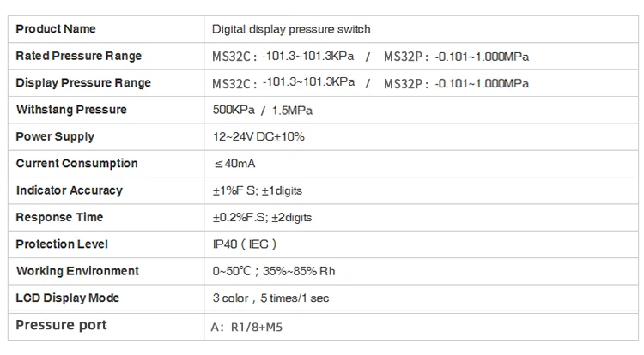
Task: Click the Rated Pressure Range label
Action: pyautogui.click(x=78, y=56)
